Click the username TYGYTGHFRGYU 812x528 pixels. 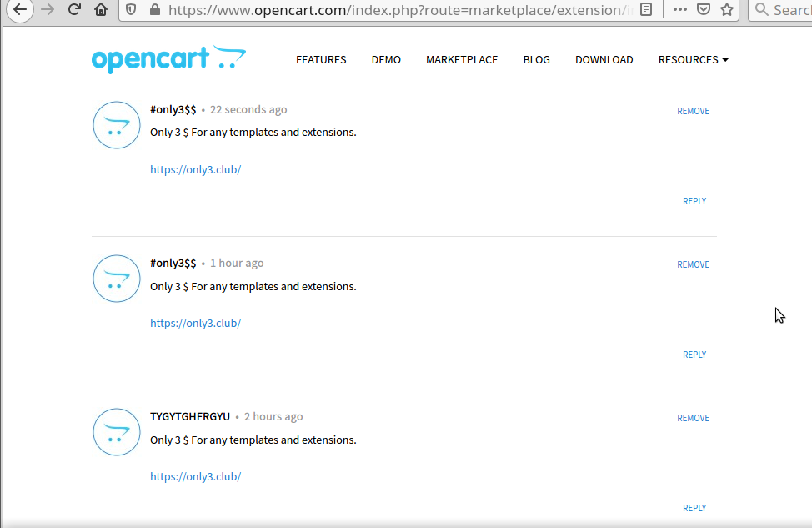tap(190, 416)
